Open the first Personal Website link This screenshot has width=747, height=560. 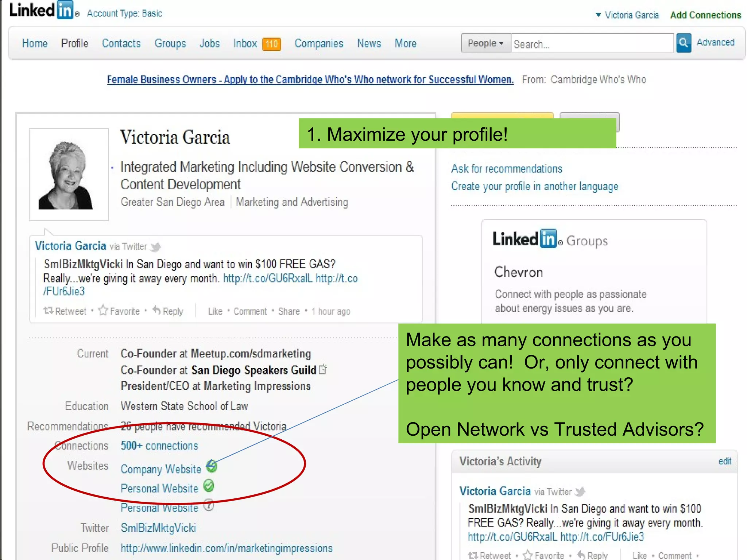point(159,488)
